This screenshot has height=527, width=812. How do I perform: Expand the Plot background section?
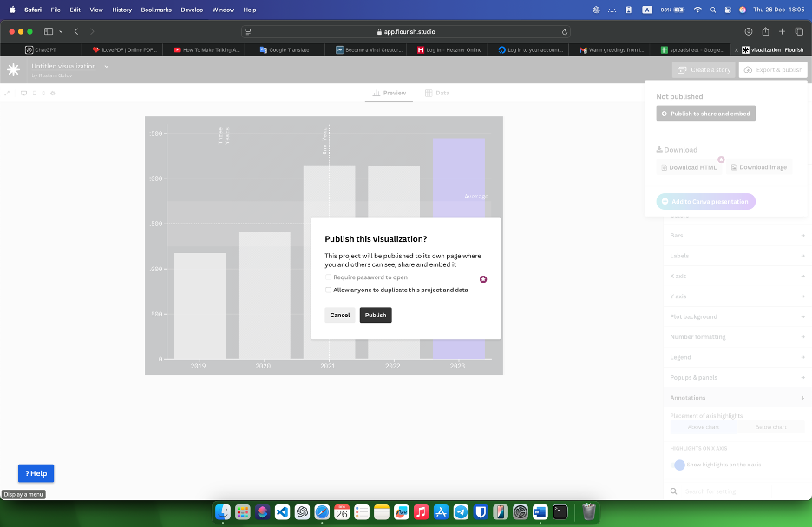coord(737,316)
